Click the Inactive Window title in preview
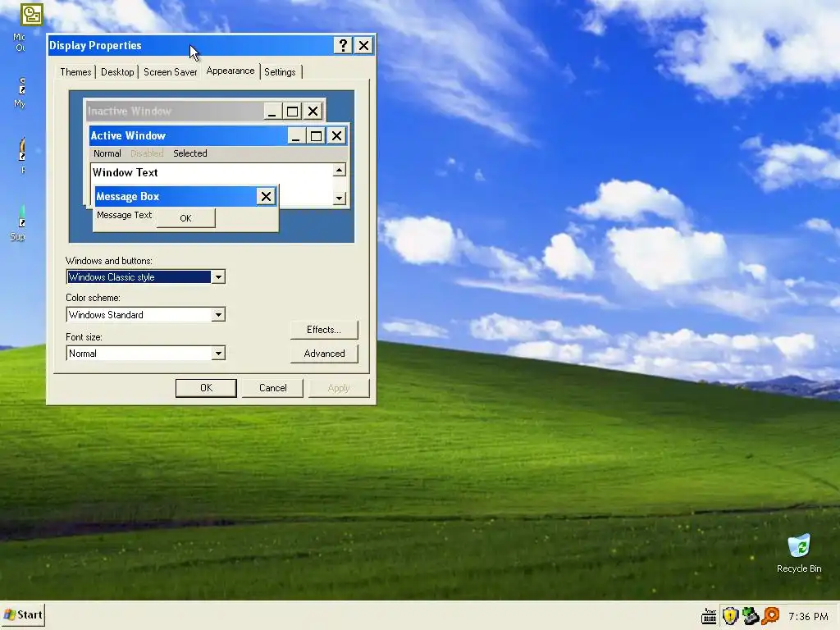Image resolution: width=840 pixels, height=630 pixels. click(130, 111)
